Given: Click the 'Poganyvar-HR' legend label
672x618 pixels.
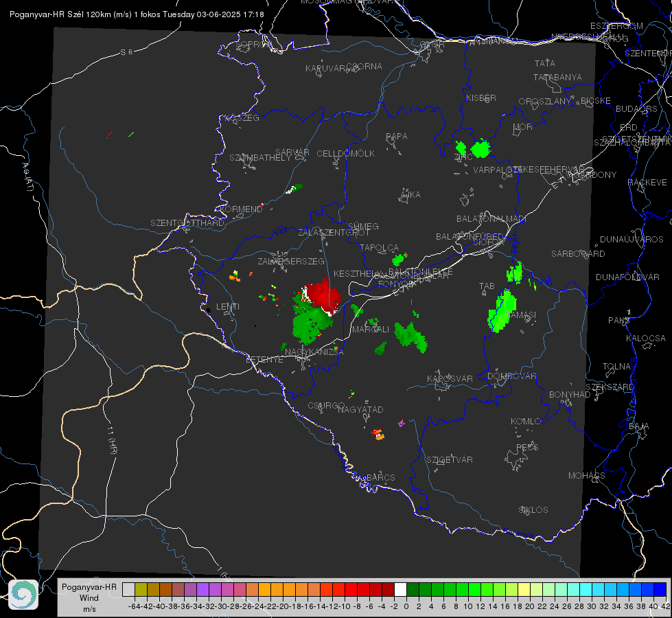Looking at the screenshot, I should click(x=89, y=587).
